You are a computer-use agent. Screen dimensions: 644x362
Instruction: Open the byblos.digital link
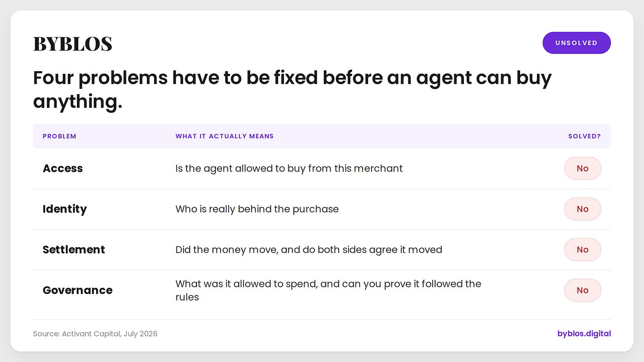coord(584,334)
